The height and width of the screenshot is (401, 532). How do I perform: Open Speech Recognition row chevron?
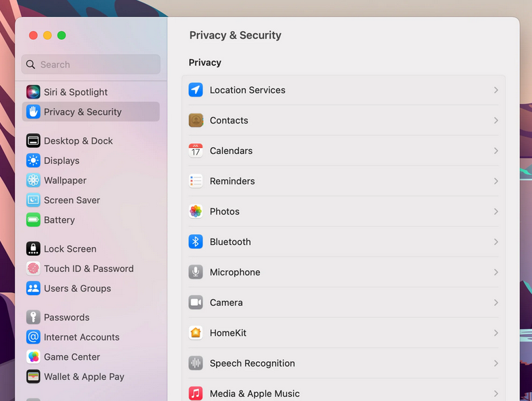[496, 363]
